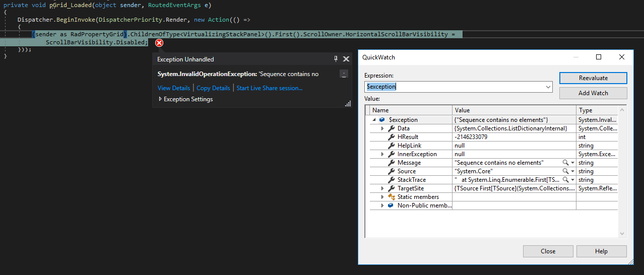Screen dimensions: 644x275
Task: Collapse the $exception root node
Action: click(x=374, y=120)
